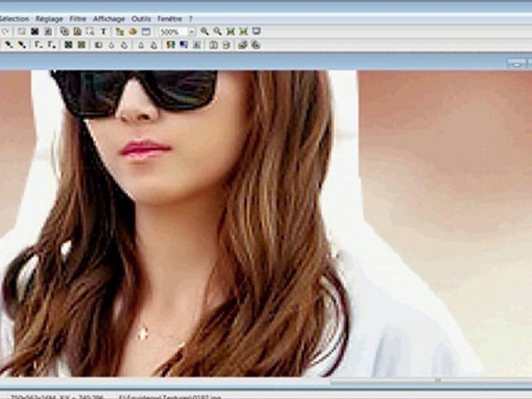Flip the image horizontally icon
Viewport: 532px width, 399px height.
[213, 45]
